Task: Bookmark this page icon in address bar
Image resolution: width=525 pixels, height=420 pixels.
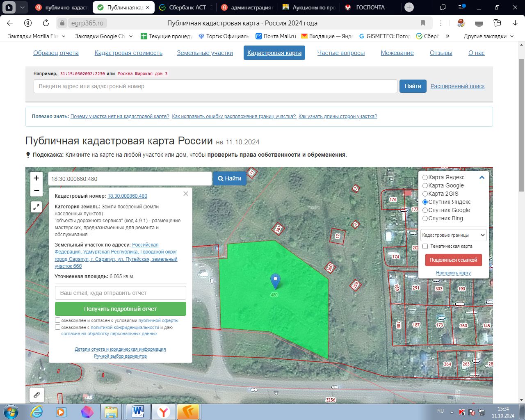Action: point(423,23)
